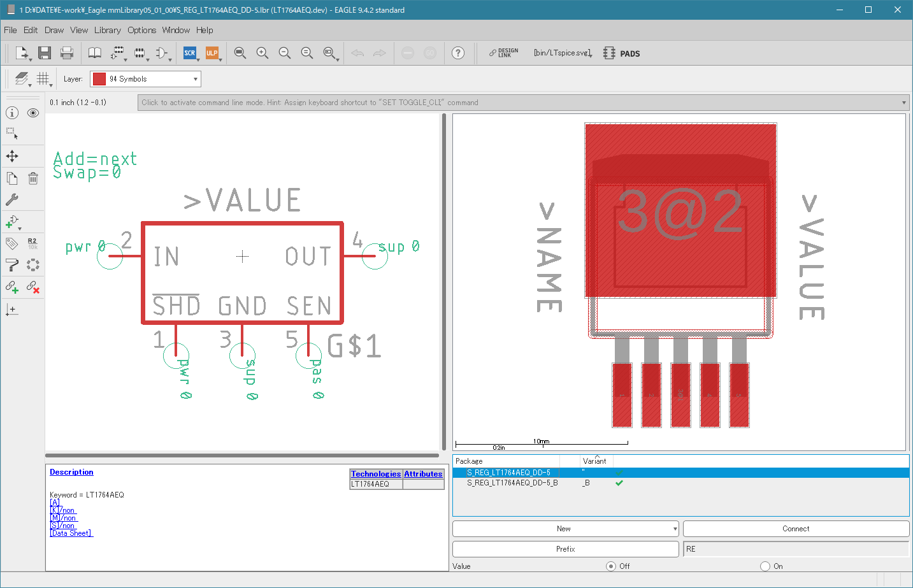The height and width of the screenshot is (588, 913).
Task: Click the remove connection chain-x icon
Action: click(x=33, y=287)
